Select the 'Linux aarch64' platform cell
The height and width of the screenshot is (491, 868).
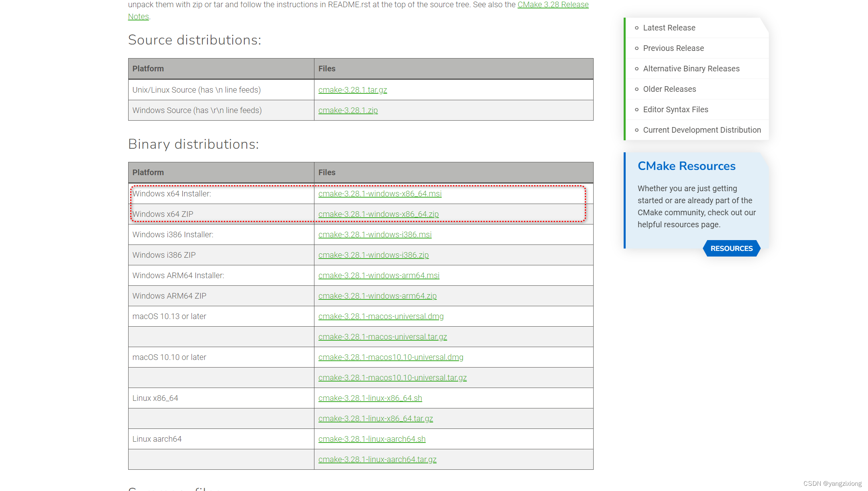point(221,439)
